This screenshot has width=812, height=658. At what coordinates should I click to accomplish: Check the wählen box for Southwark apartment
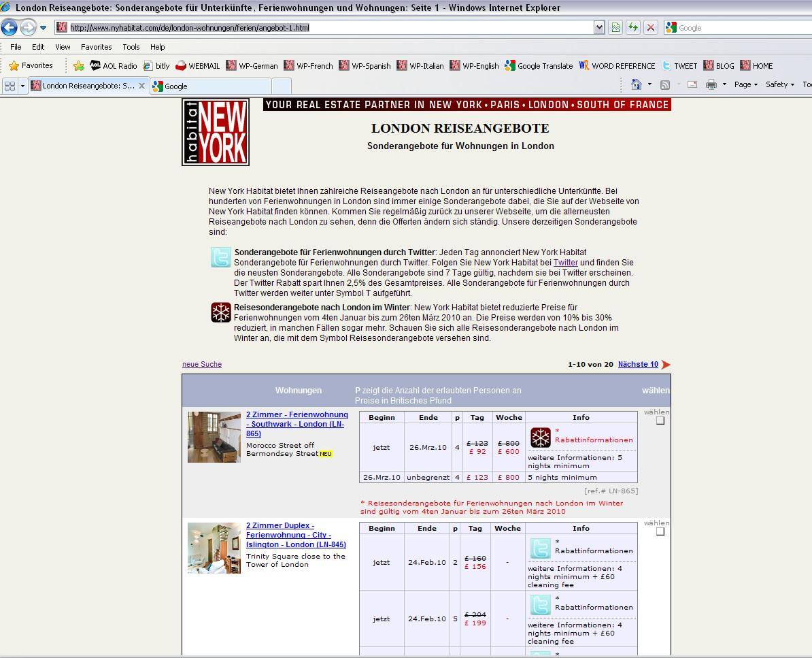pyautogui.click(x=660, y=421)
